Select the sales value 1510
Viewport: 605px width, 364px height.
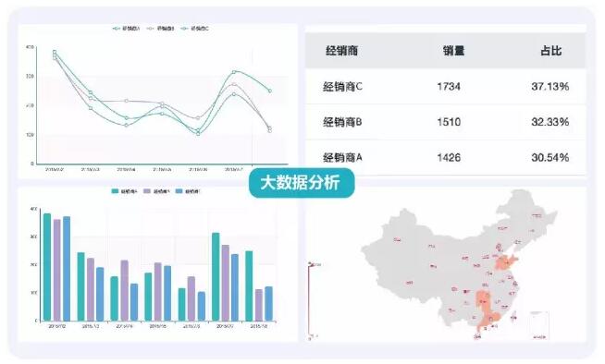coord(449,122)
